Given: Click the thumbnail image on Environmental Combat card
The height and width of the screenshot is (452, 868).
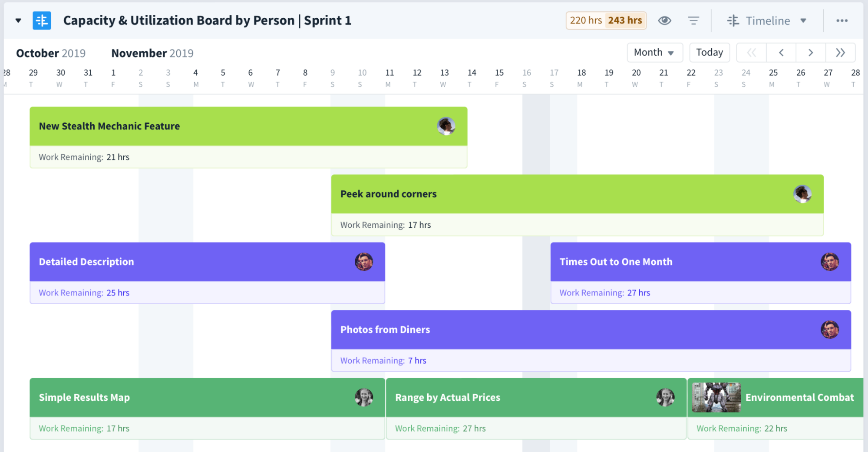Looking at the screenshot, I should coord(716,397).
